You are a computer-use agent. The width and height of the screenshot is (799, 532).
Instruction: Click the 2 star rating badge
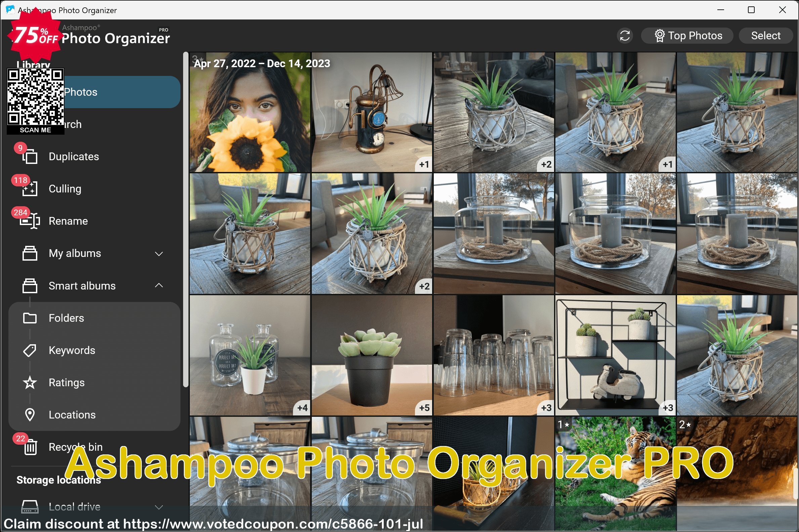click(x=685, y=425)
